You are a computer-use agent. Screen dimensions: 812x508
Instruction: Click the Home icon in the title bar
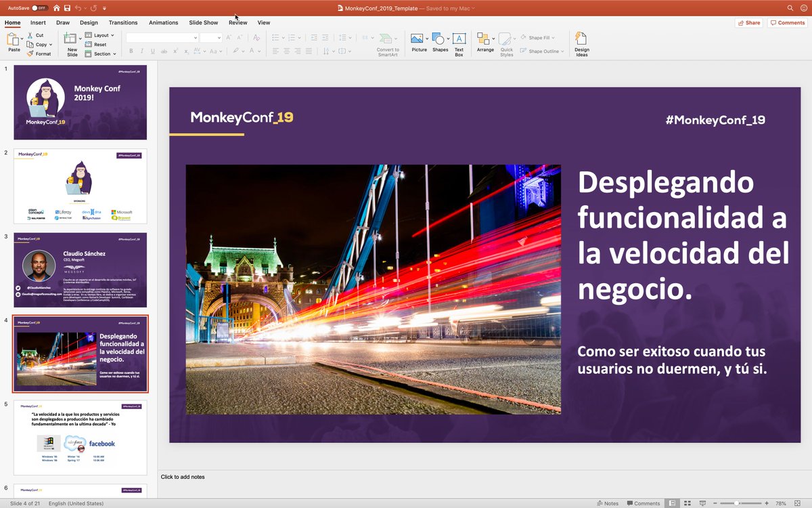pos(56,8)
